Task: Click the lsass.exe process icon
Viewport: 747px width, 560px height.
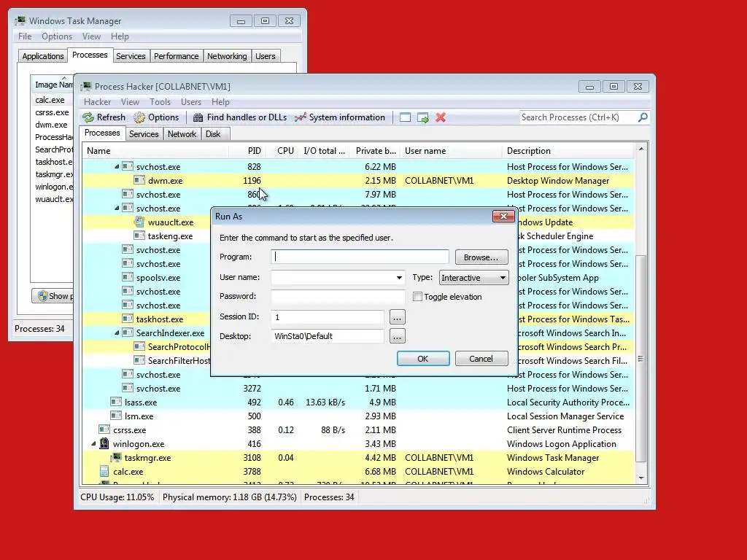Action: click(x=116, y=402)
